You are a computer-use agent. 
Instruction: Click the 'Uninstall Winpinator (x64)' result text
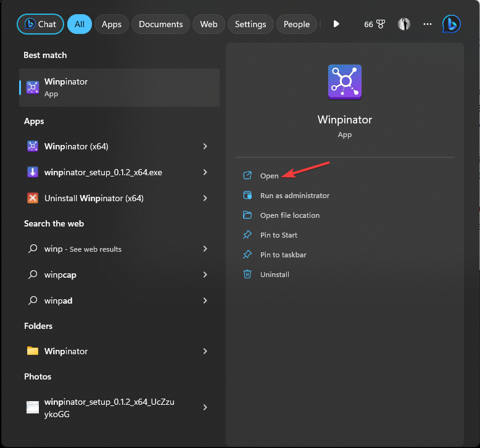94,198
